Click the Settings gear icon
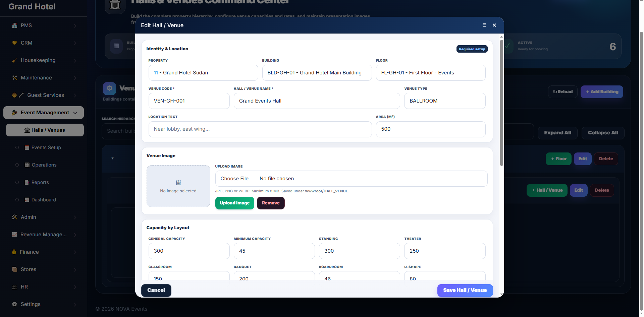This screenshot has width=644, height=317. click(14, 304)
